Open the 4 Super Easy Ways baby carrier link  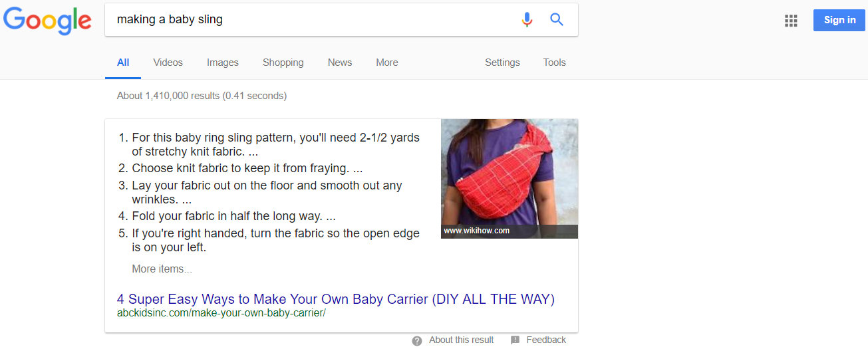click(335, 299)
